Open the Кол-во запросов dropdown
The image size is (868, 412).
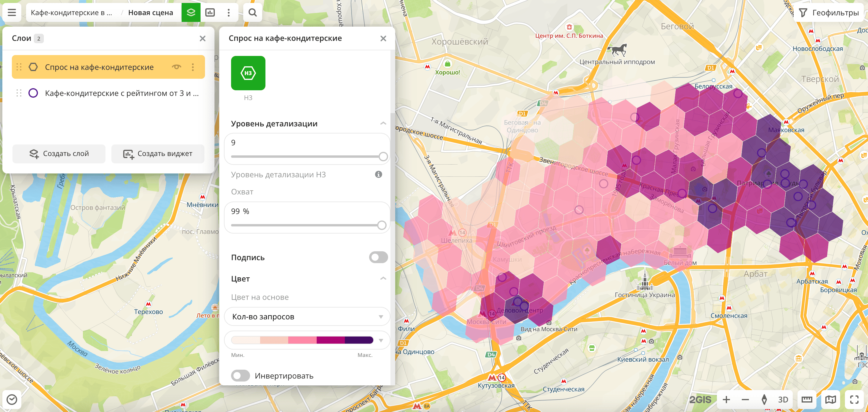coord(307,317)
